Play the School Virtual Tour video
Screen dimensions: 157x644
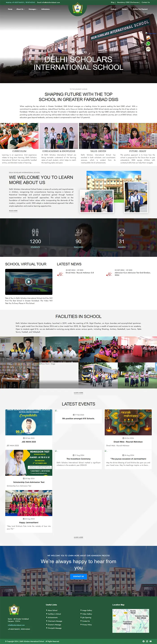pos(29,282)
